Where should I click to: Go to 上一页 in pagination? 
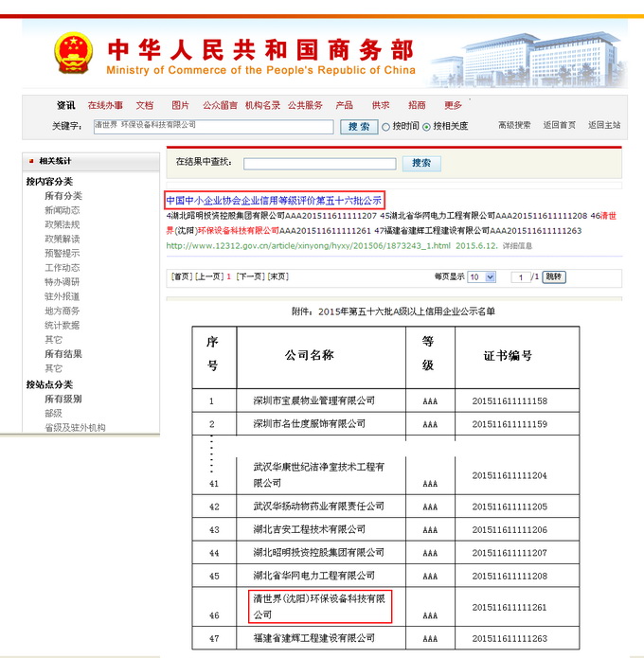tap(209, 276)
